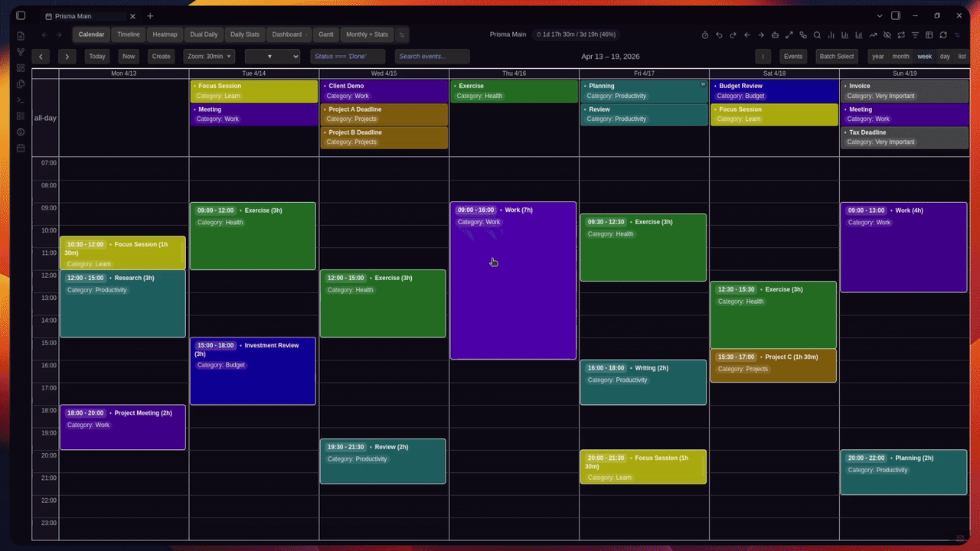Click the expand fullscreen arrows icon

tap(789, 35)
